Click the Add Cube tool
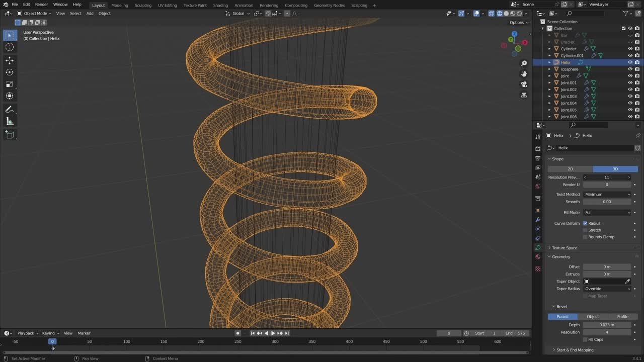 pyautogui.click(x=10, y=134)
